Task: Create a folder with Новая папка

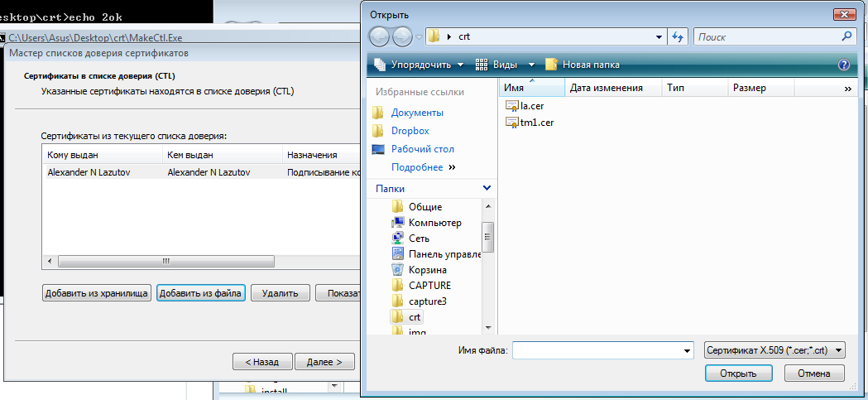Action: click(x=583, y=65)
